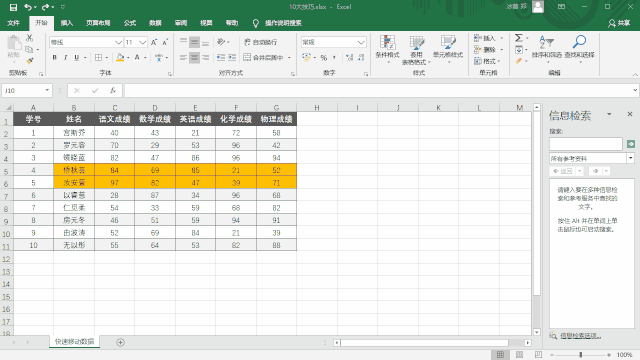Click the research pane search input field
640x360 pixels.
point(586,144)
